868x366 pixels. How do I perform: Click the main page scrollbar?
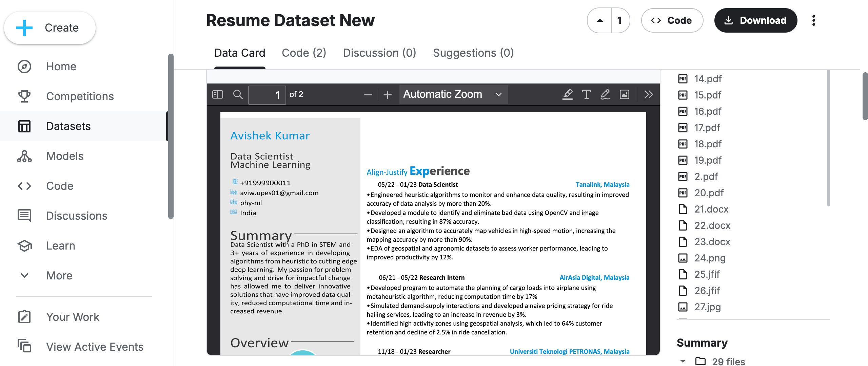[865, 96]
